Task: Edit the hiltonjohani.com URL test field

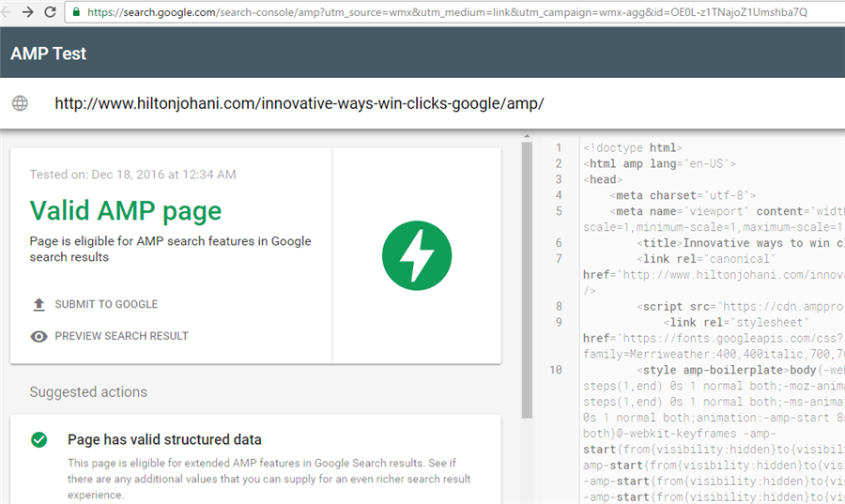Action: point(300,103)
